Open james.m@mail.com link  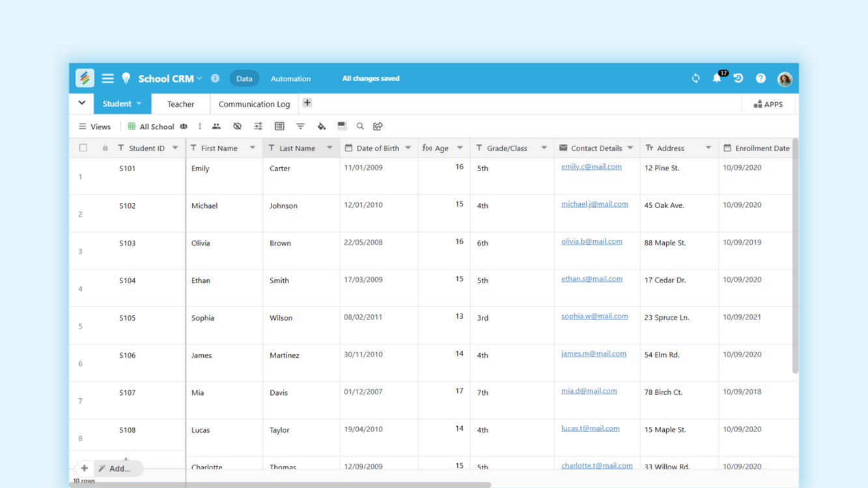(x=594, y=353)
